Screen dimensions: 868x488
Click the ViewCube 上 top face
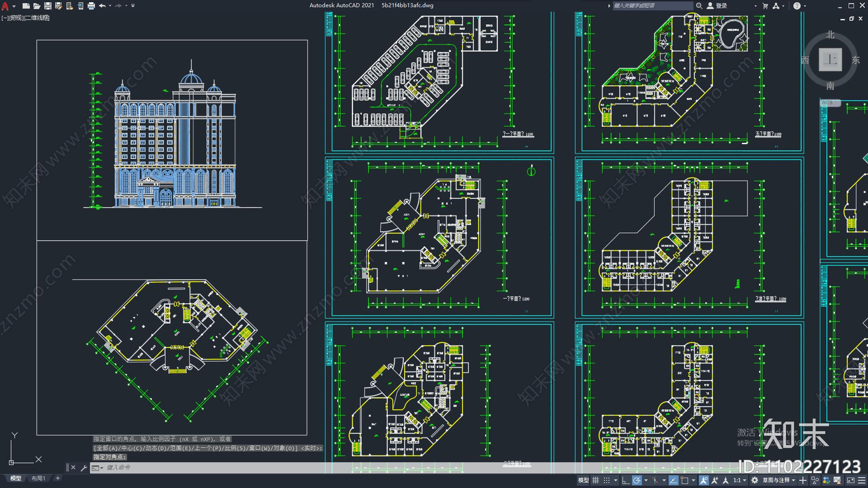tap(831, 60)
